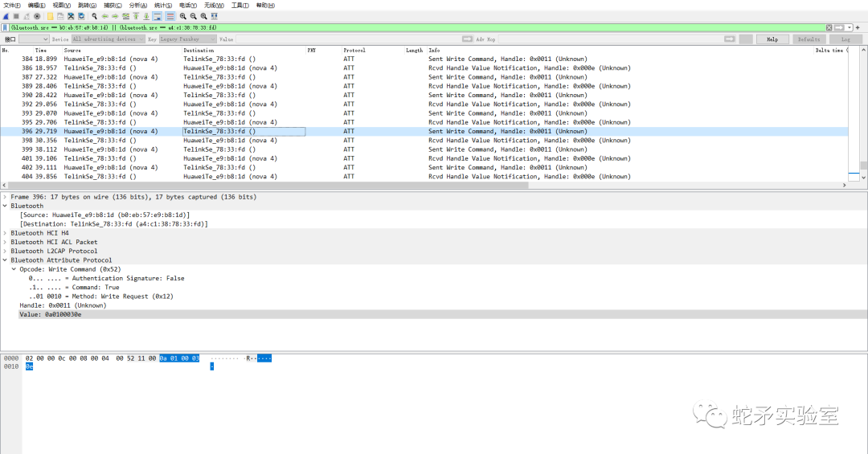Zoom in the main window text
Image resolution: width=868 pixels, height=454 pixels.
[183, 17]
